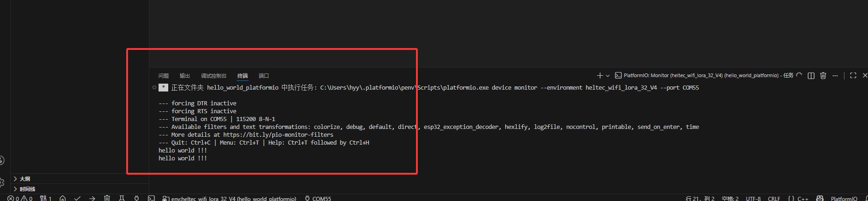Switch to the 问题 problems tab

(164, 76)
